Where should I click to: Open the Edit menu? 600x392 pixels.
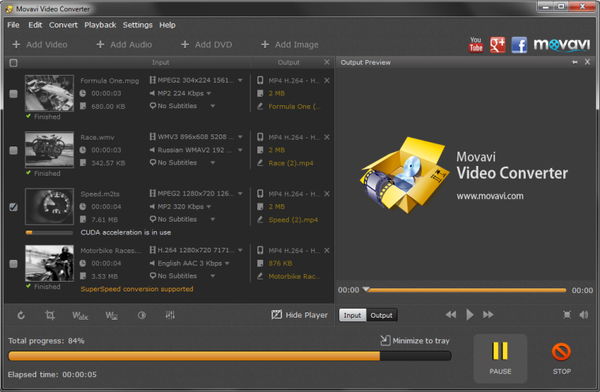tap(35, 25)
